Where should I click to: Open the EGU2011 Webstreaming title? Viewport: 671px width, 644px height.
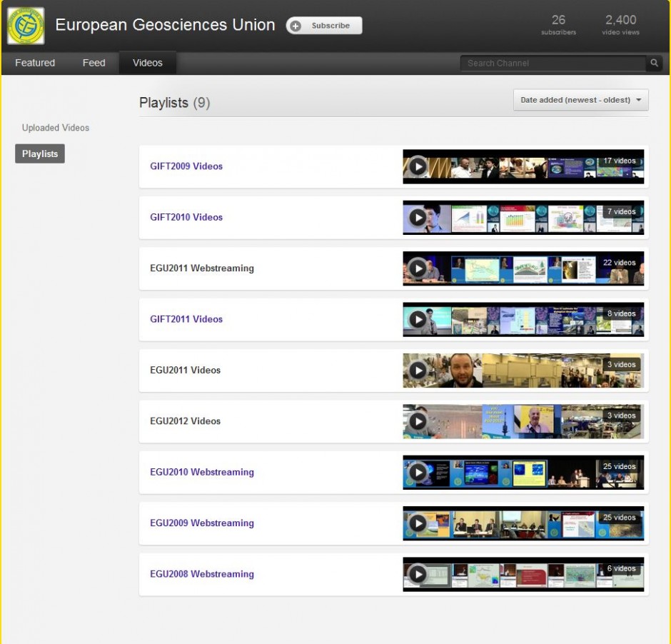click(201, 268)
